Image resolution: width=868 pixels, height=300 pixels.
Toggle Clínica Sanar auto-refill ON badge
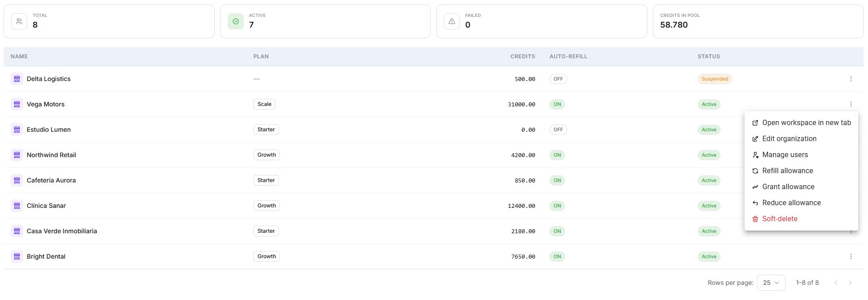pyautogui.click(x=557, y=206)
